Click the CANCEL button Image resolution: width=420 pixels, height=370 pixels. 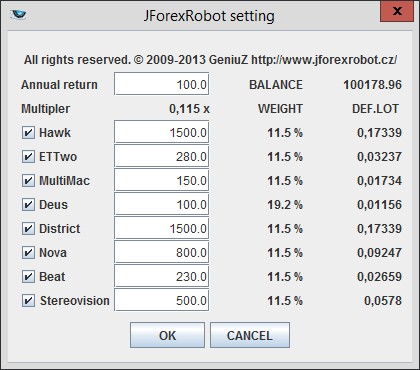point(250,335)
